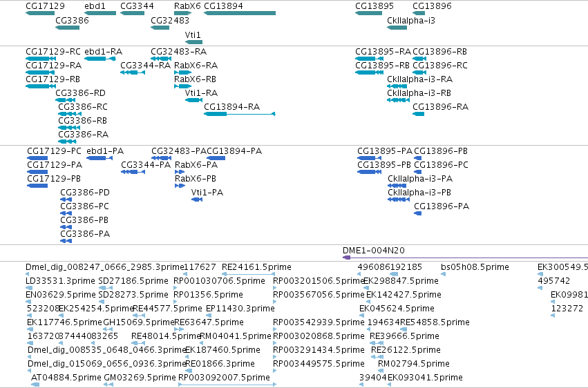Click EST RE24161.5prime

pos(256,267)
